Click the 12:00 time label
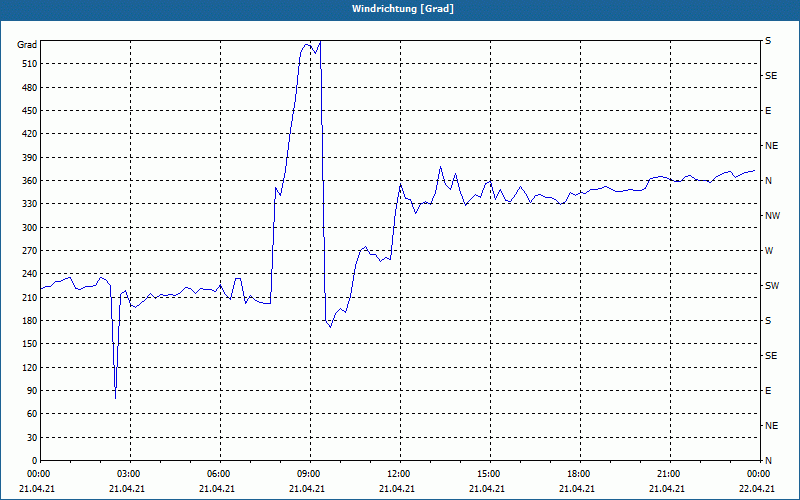Image resolution: width=800 pixels, height=500 pixels. 397,474
